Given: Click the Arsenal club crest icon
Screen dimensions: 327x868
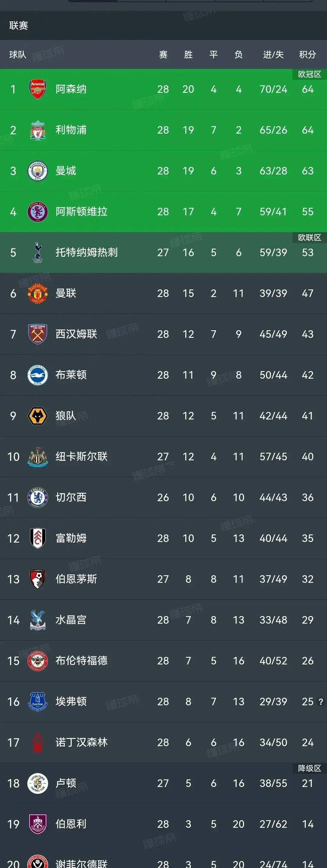Looking at the screenshot, I should tap(38, 89).
